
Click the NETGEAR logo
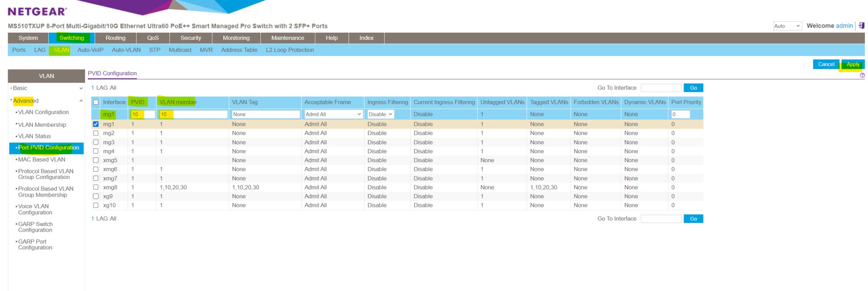37,12
